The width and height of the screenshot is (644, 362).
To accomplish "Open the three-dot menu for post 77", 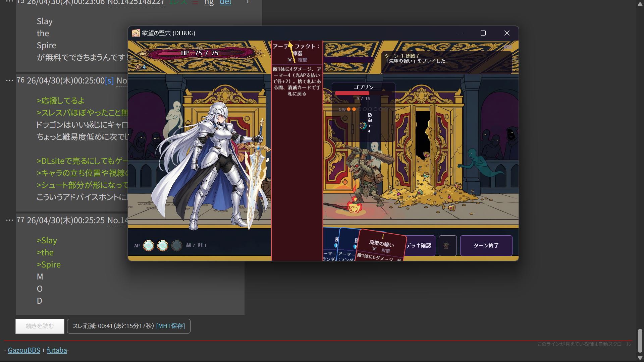I will tap(9, 220).
